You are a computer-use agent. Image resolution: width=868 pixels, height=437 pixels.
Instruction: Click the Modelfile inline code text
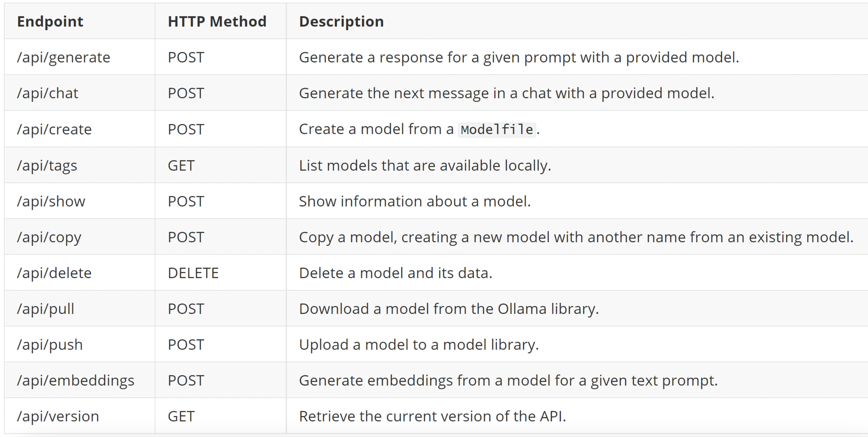click(x=497, y=129)
